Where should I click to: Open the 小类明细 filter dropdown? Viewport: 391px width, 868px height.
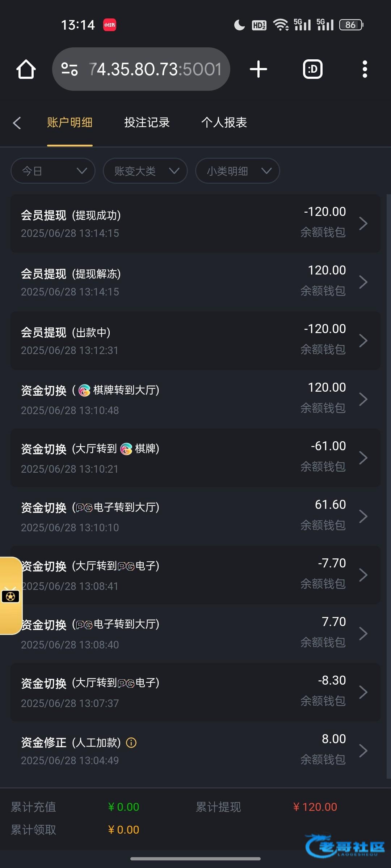[x=237, y=171]
